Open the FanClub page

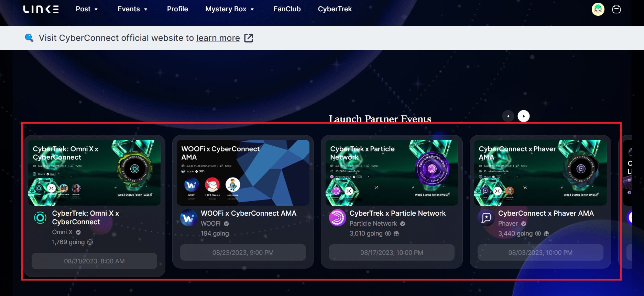coord(287,9)
